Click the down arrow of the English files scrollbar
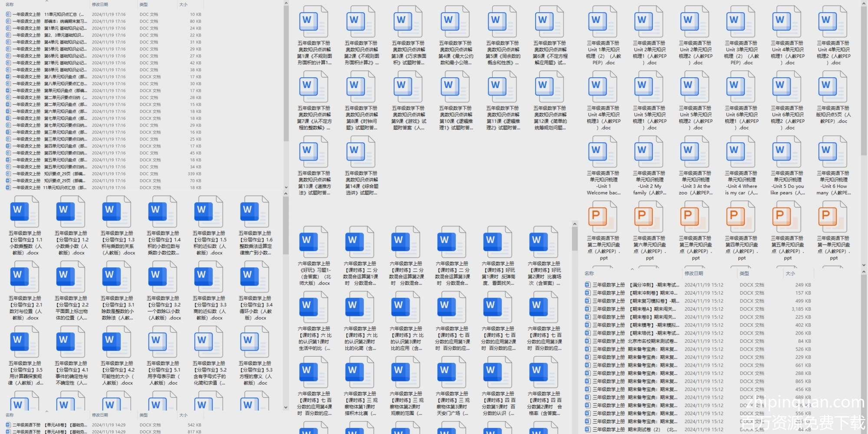868x434 pixels. click(864, 272)
